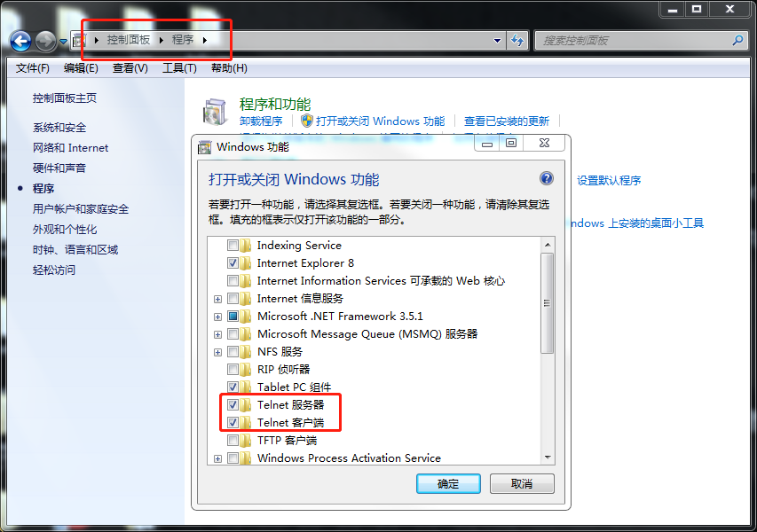Check the Indexing Service checkbox

[233, 245]
